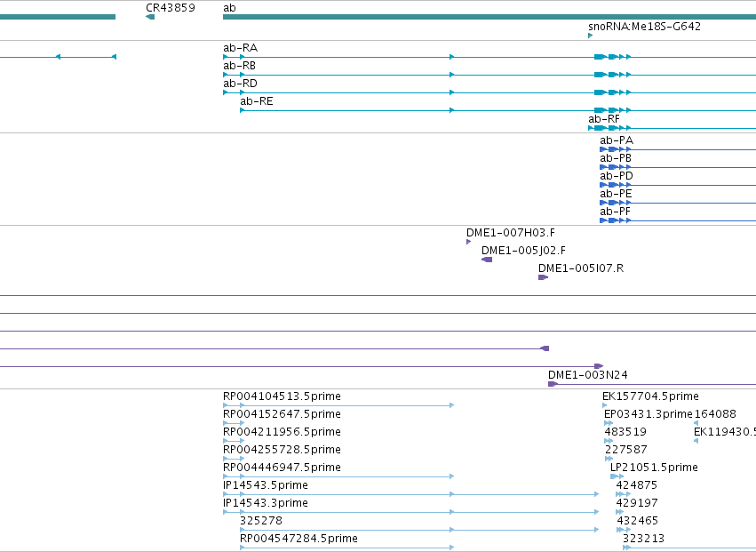This screenshot has height=552, width=756.
Task: Click the DME1-005I07.R label
Action: (581, 268)
